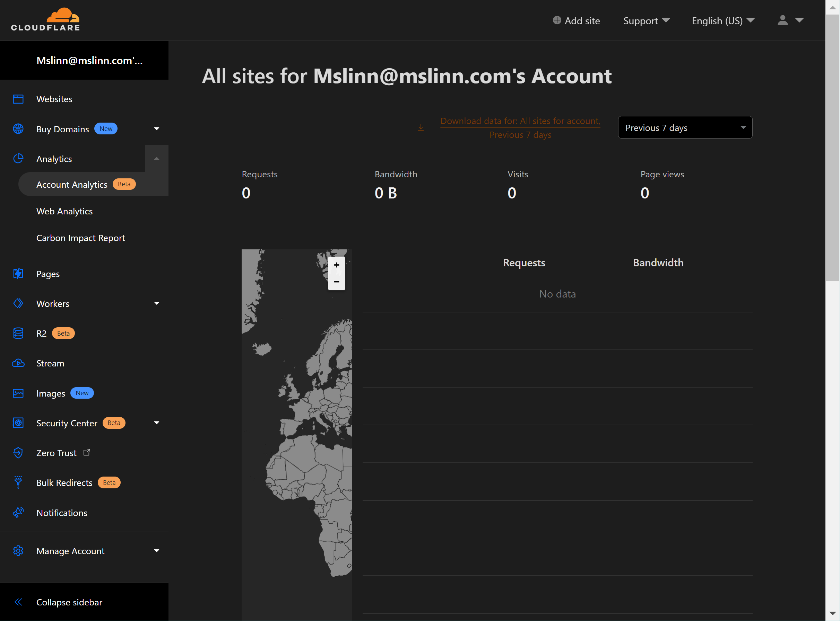Click the Pages lightning bolt icon
Image resolution: width=840 pixels, height=621 pixels.
(18, 274)
